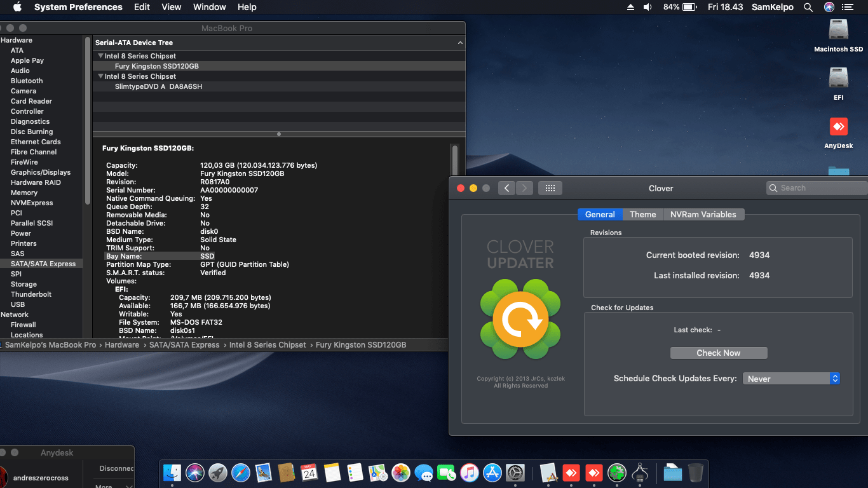Open Safari from the Dock

click(241, 473)
